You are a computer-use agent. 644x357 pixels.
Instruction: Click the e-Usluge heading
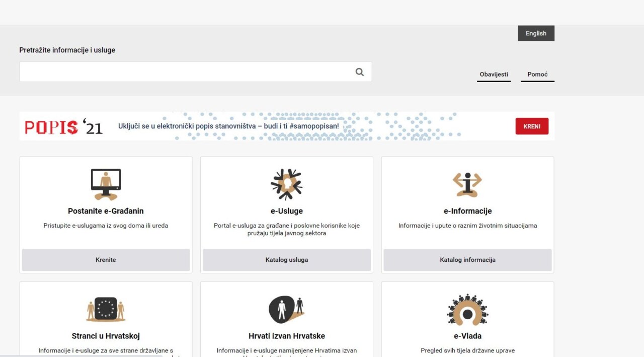287,211
